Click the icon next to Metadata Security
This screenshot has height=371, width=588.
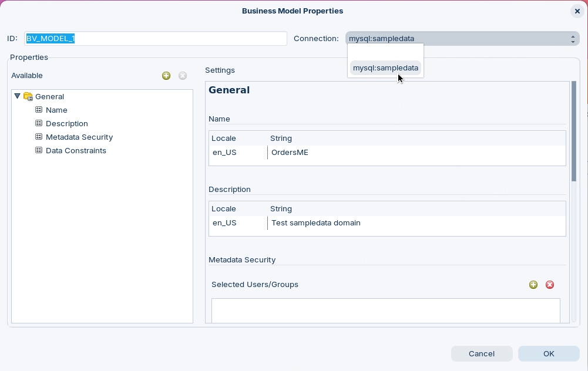point(39,137)
